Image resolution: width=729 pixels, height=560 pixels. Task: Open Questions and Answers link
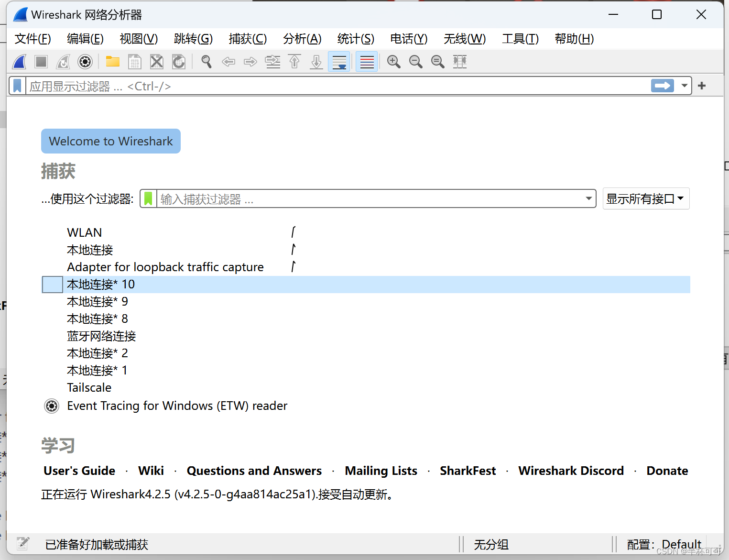click(254, 471)
